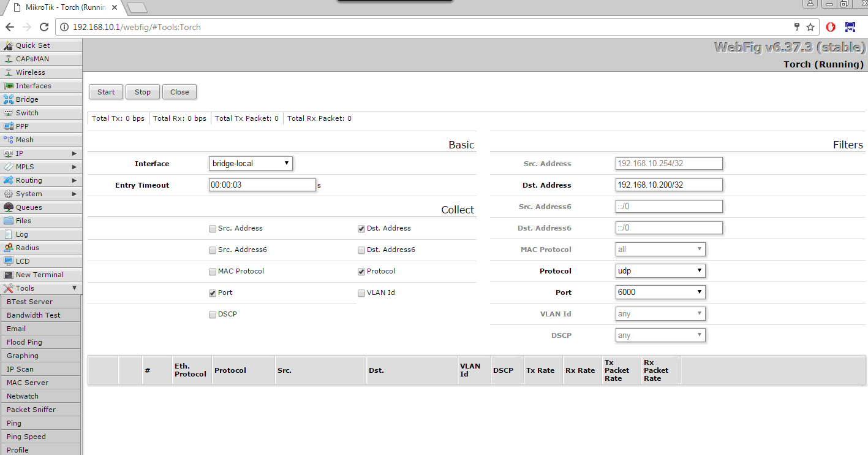Click the System gear icon in sidebar

(9, 194)
